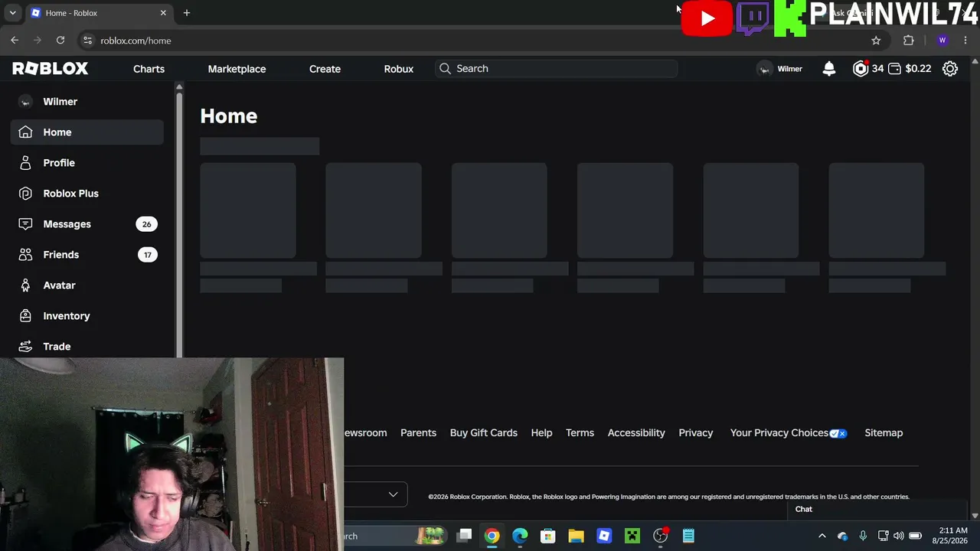The image size is (980, 551).
Task: Click the browser back arrow
Action: [x=15, y=41]
